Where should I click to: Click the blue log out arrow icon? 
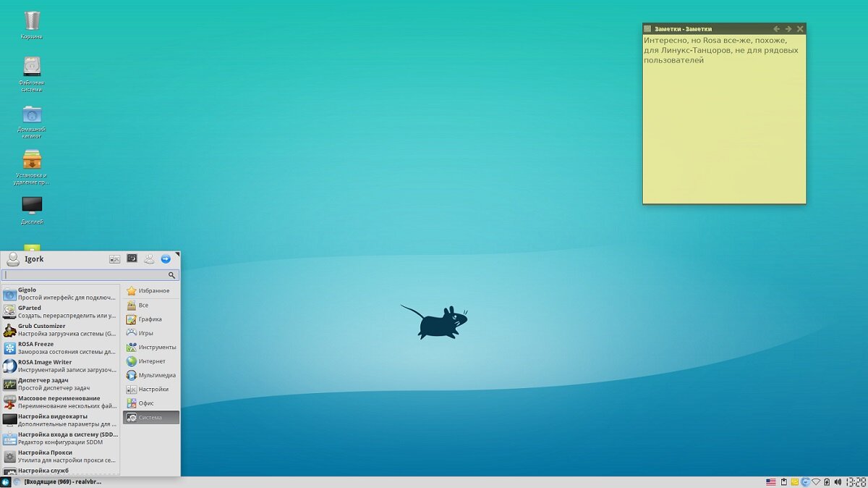click(x=166, y=258)
